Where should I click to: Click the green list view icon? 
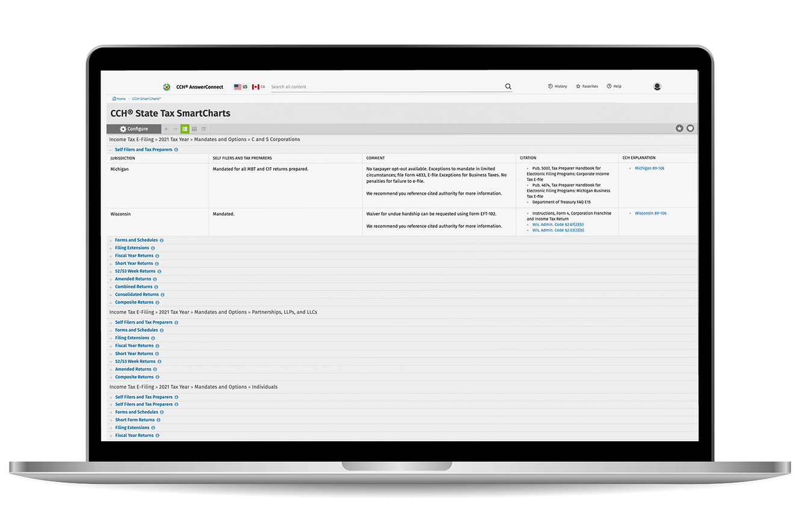tap(185, 129)
